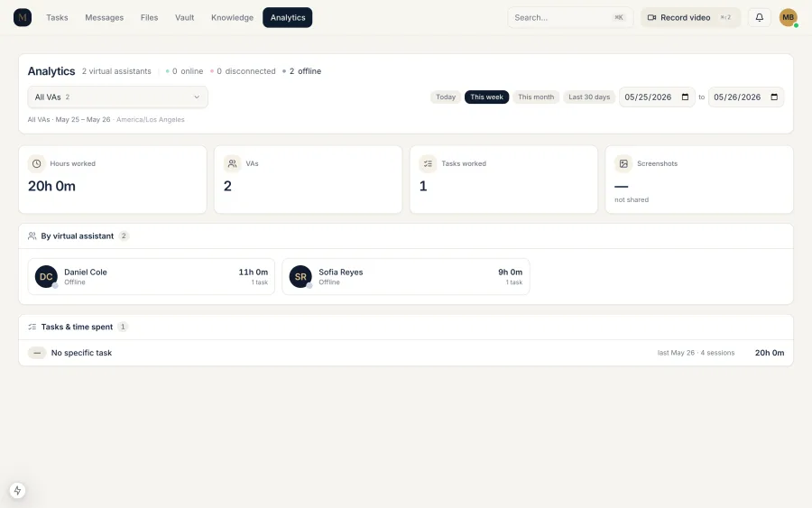Open Sofia Reyes's assistant card

pos(406,276)
